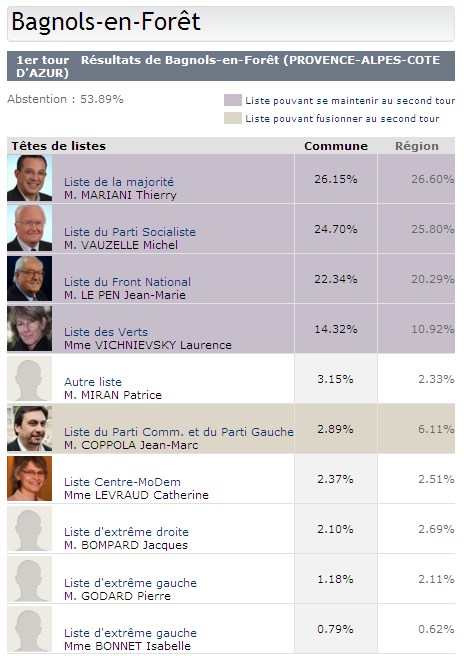Click placeholder silhouette beside Patrice Miran
The image size is (464, 656).
[30, 378]
